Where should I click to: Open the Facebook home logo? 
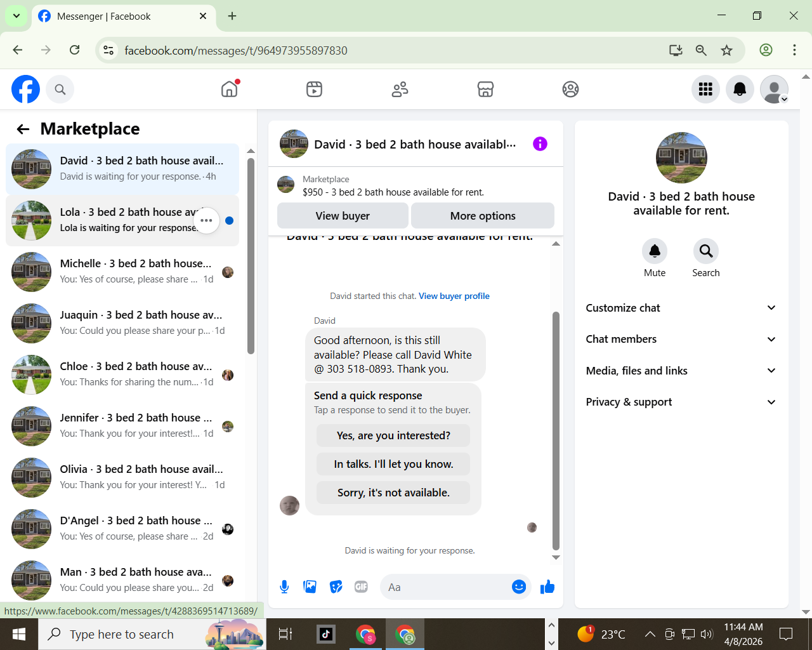tap(25, 90)
